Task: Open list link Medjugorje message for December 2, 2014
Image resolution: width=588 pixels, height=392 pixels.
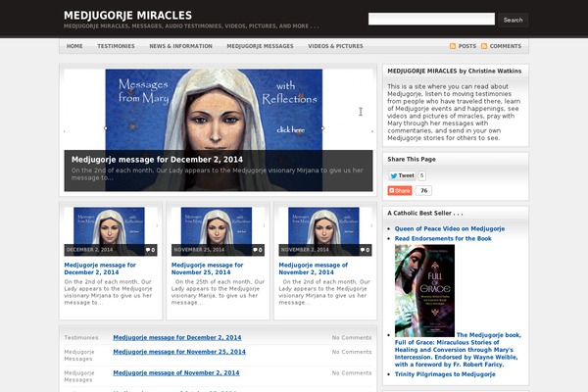Action: pyautogui.click(x=177, y=337)
